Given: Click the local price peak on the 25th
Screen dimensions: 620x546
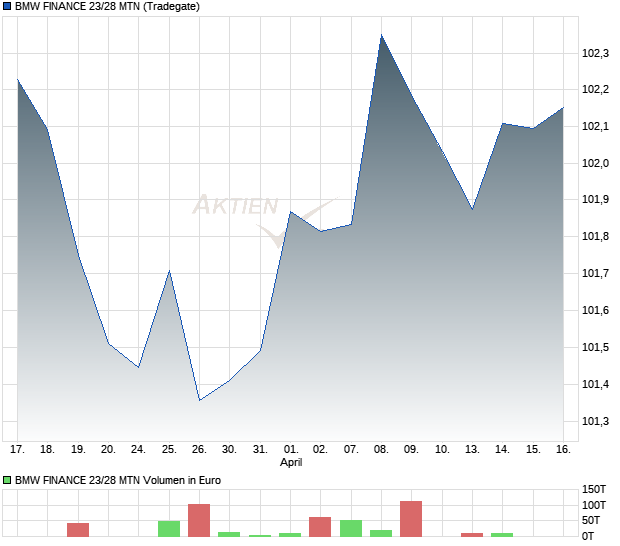Looking at the screenshot, I should 169,271.
